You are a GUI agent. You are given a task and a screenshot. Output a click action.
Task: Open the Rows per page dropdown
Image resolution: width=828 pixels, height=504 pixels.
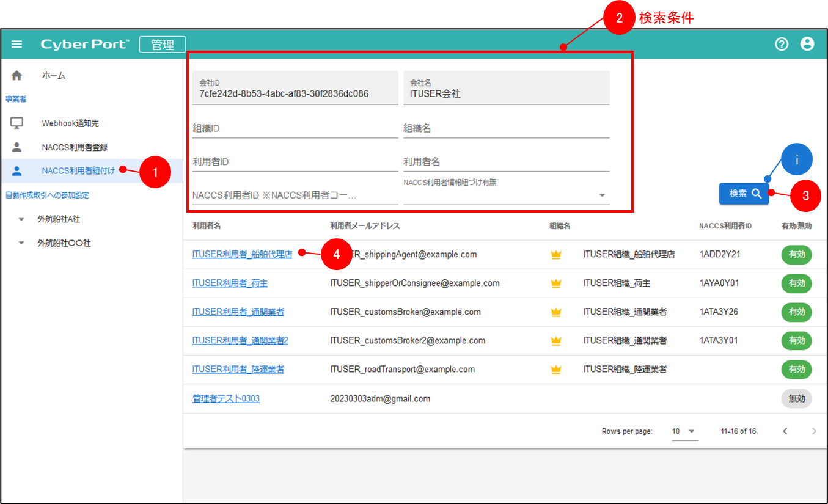coord(684,431)
